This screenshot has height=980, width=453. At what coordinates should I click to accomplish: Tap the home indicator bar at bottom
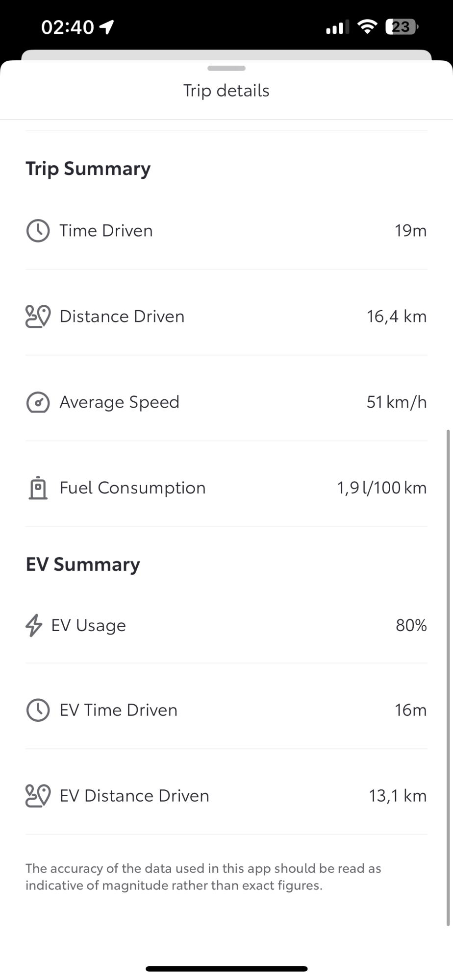pyautogui.click(x=226, y=968)
